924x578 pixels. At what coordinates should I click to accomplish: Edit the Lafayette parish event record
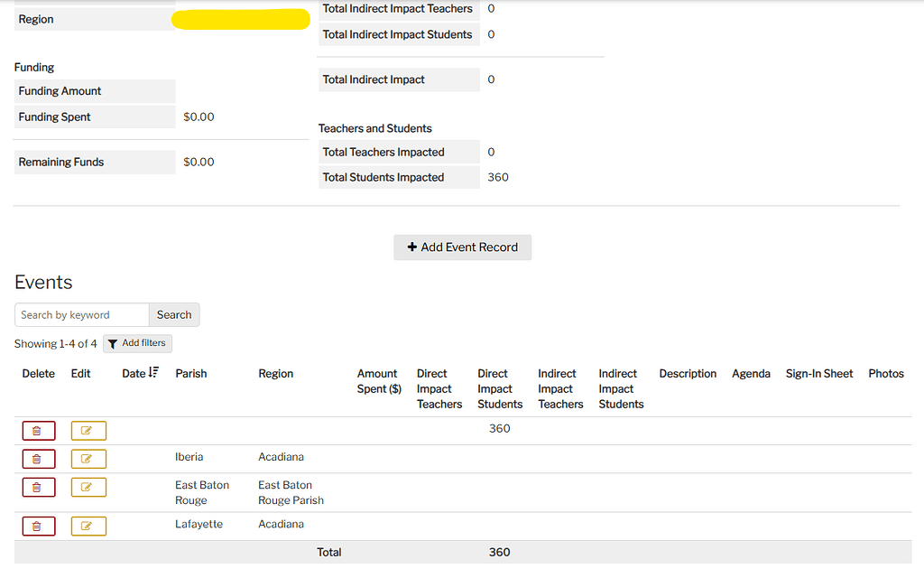[x=88, y=524]
